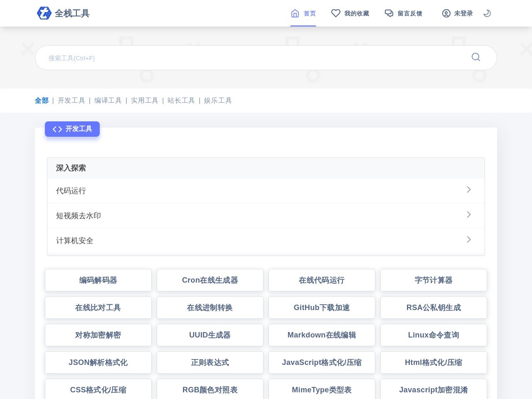Screen dimensions: 532x399
Task: Click the heart icon for 我的收藏
Action: tap(336, 13)
